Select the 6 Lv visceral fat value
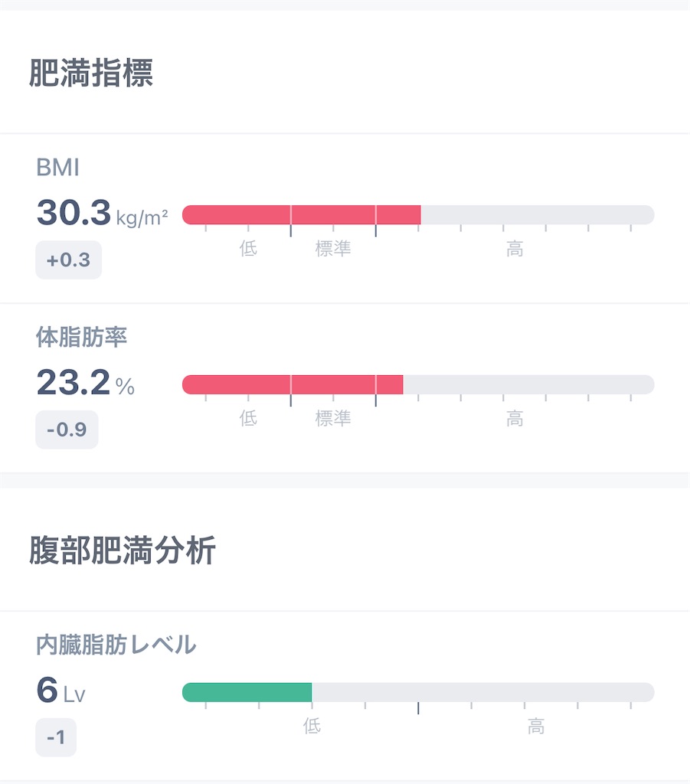The width and height of the screenshot is (690, 784). (x=61, y=690)
